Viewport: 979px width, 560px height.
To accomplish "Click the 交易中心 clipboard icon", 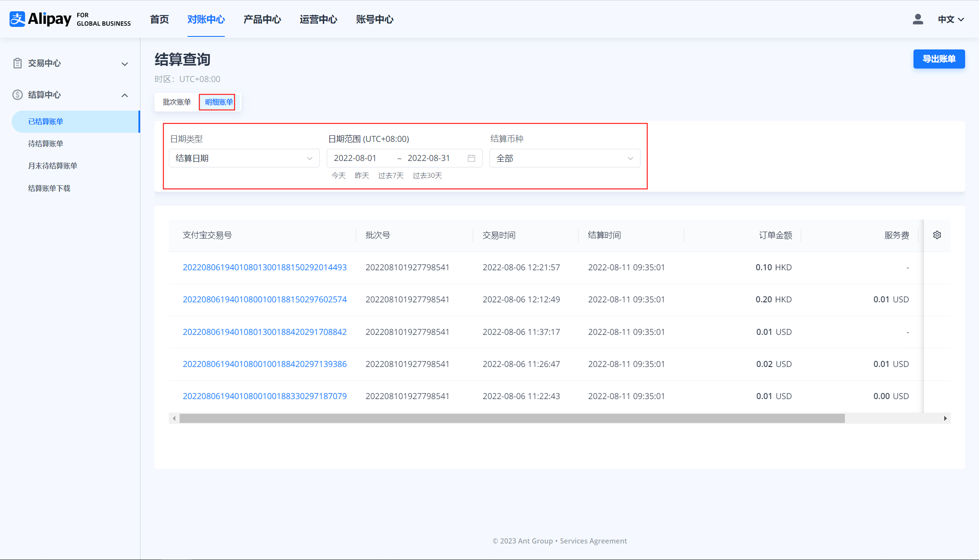I will click(17, 63).
